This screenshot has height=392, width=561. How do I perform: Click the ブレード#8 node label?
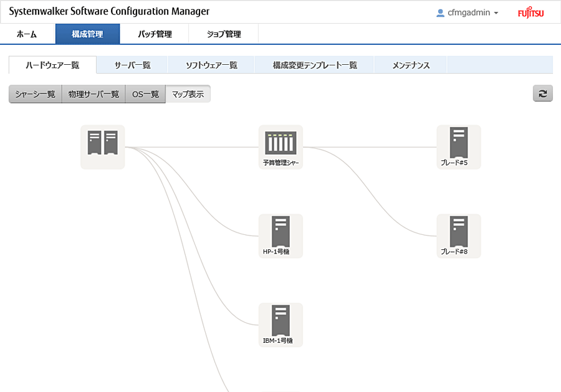[x=454, y=252]
